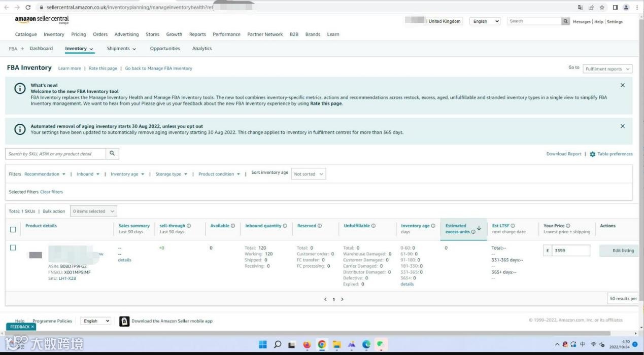This screenshot has width=644, height=355.
Task: Open the top English language dropdown
Action: [x=485, y=21]
